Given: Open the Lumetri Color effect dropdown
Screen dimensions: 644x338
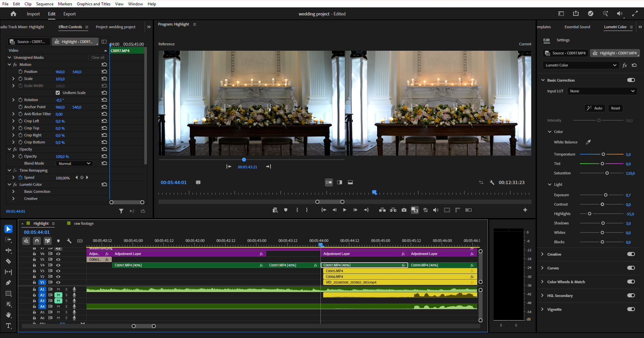Looking at the screenshot, I should pyautogui.click(x=581, y=65).
